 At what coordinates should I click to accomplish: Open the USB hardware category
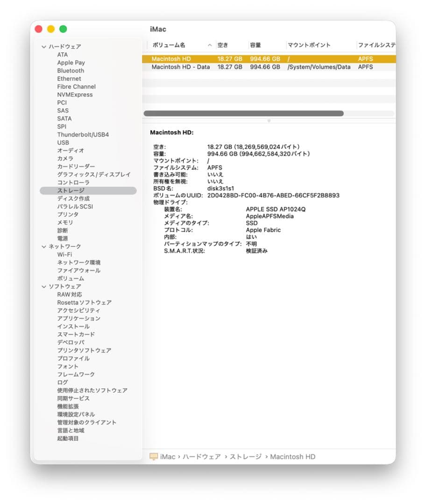(x=62, y=142)
